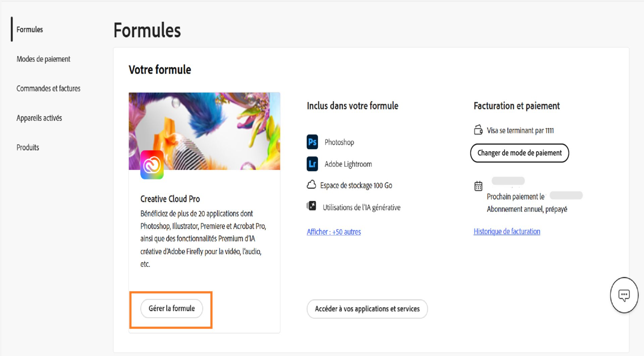
Task: Select the Formules sidebar entry
Action: pyautogui.click(x=30, y=30)
